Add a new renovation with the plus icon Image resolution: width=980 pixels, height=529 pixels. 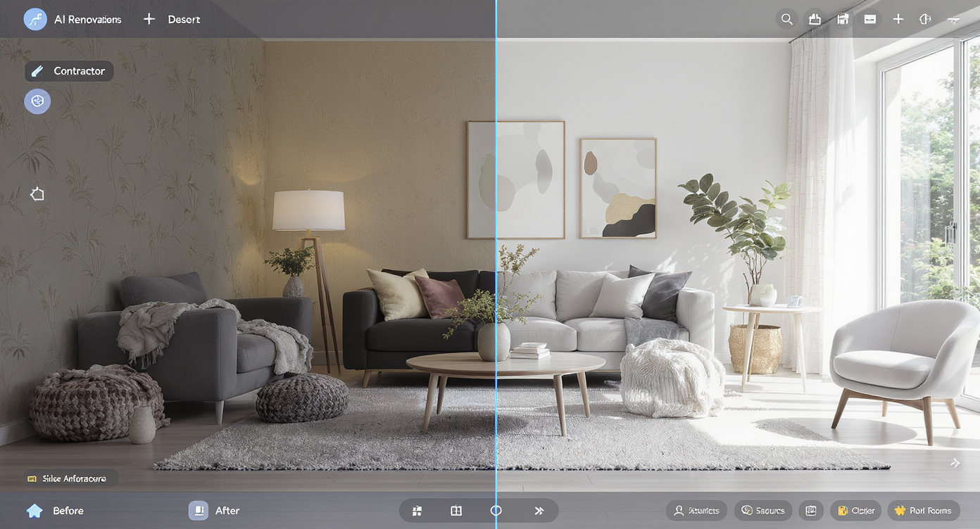point(898,19)
